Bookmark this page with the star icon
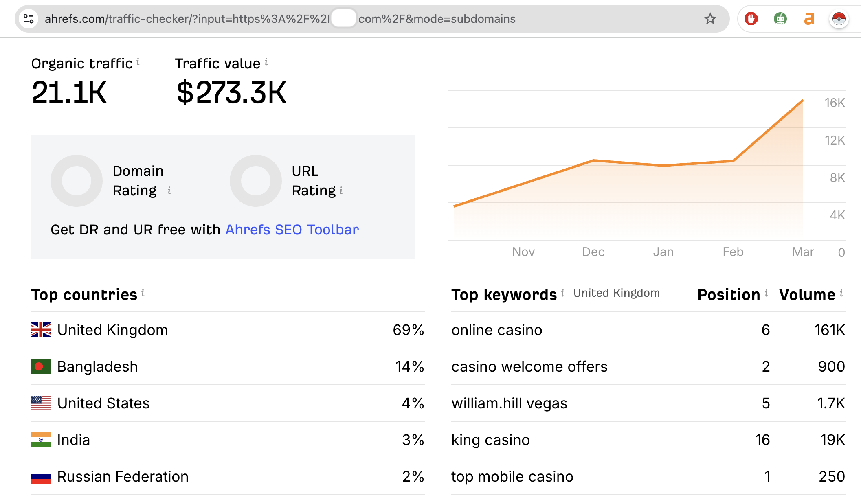The height and width of the screenshot is (504, 861). [x=710, y=19]
